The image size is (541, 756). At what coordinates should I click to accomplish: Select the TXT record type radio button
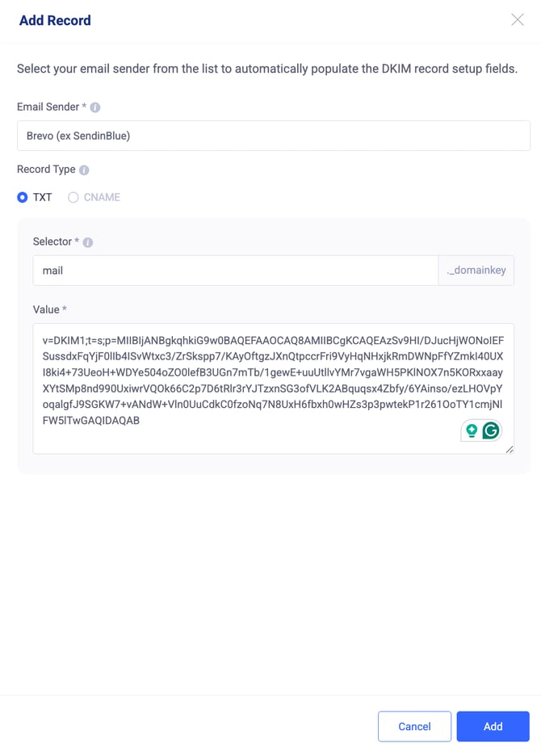[22, 197]
